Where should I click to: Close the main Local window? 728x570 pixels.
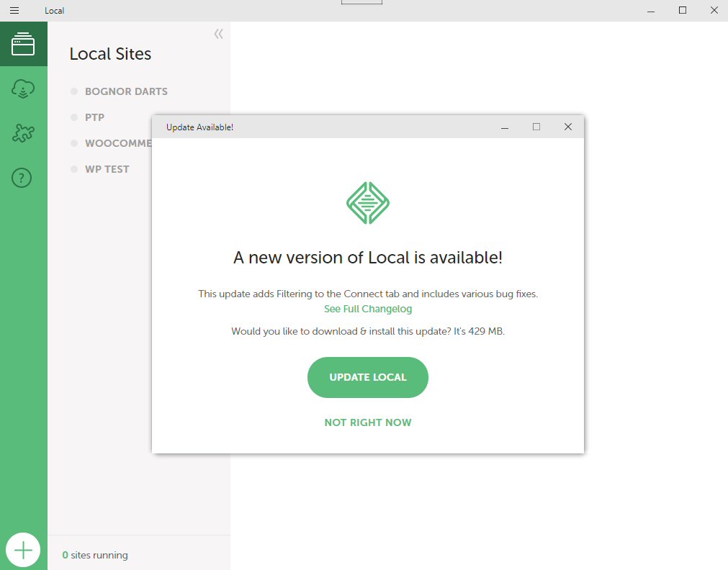[714, 10]
